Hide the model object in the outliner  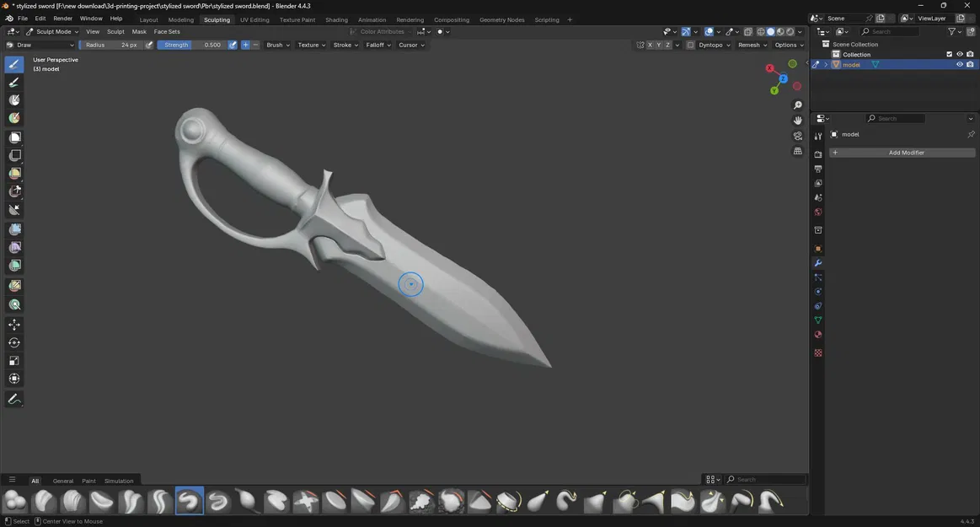click(x=959, y=64)
